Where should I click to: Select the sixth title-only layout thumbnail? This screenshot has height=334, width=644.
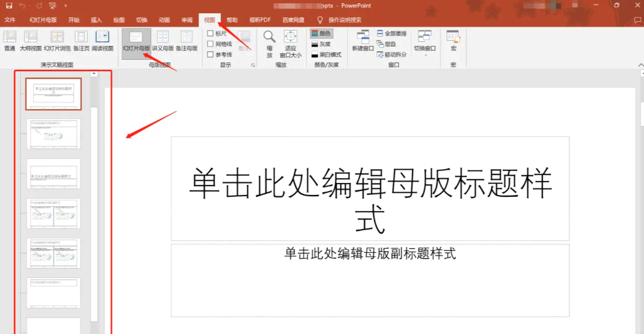[53, 293]
